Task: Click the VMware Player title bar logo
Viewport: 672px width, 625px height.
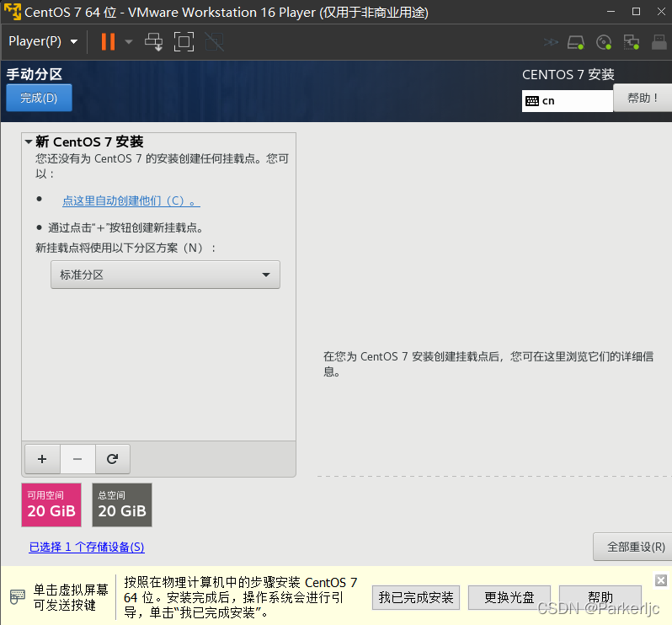Action: (12, 12)
